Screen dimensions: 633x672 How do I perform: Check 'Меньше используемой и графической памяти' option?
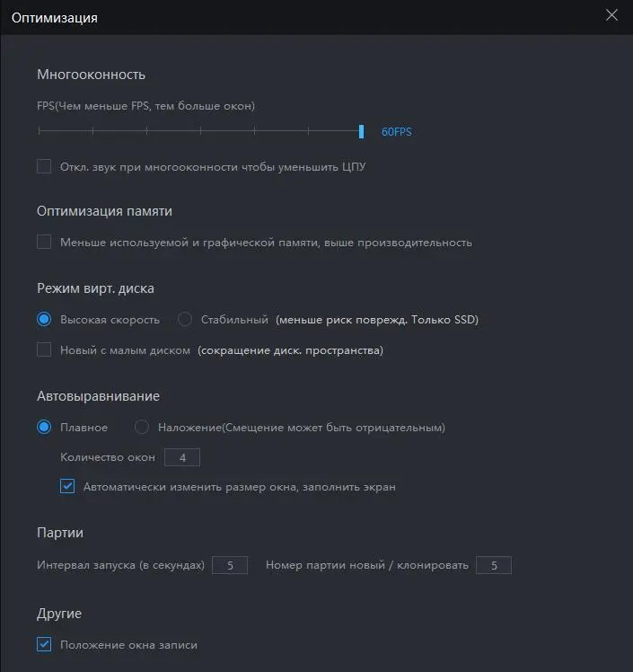[44, 242]
